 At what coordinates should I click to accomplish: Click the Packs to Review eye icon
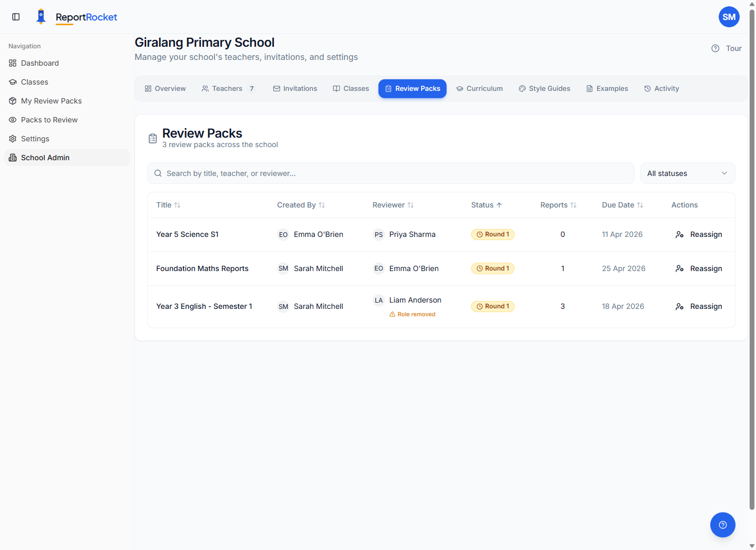(x=12, y=119)
